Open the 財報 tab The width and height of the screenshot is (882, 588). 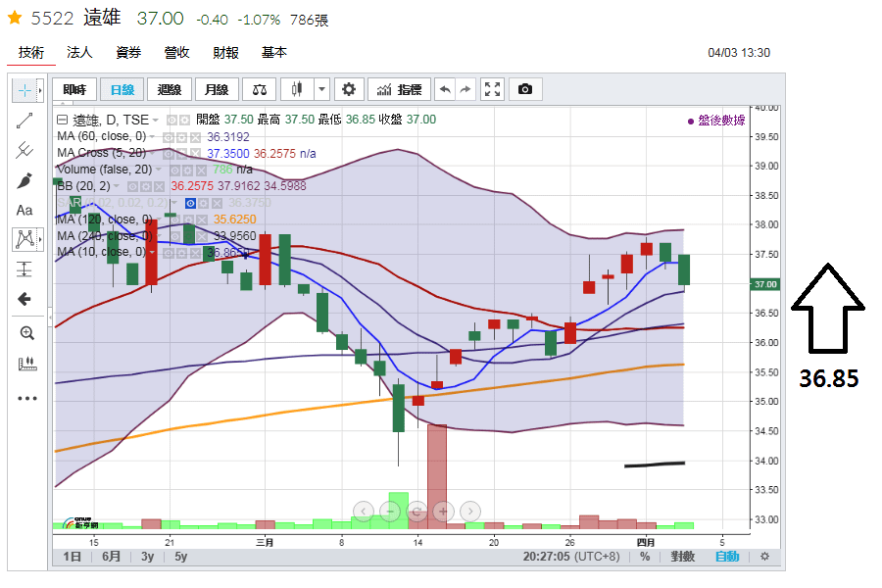pyautogui.click(x=225, y=52)
